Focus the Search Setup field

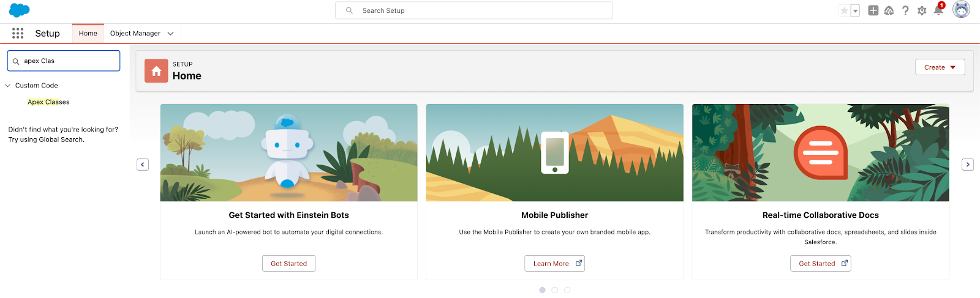(474, 10)
